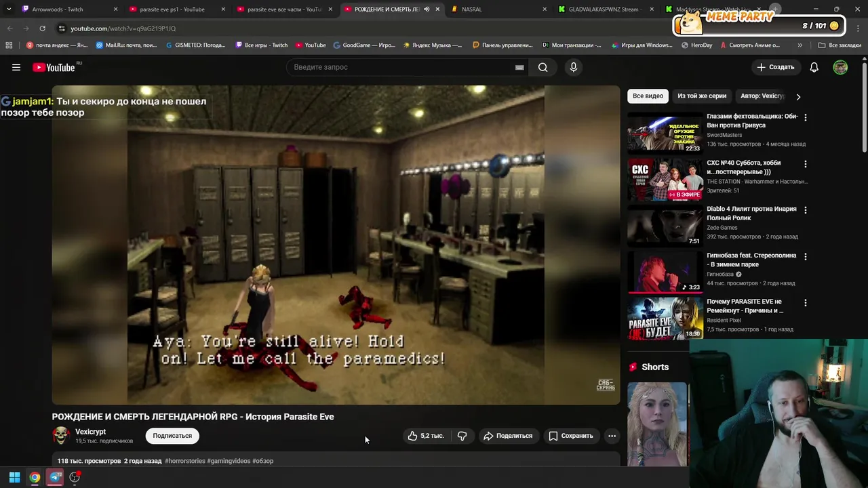Open Windows Start menu
The height and width of the screenshot is (488, 868).
click(x=14, y=477)
